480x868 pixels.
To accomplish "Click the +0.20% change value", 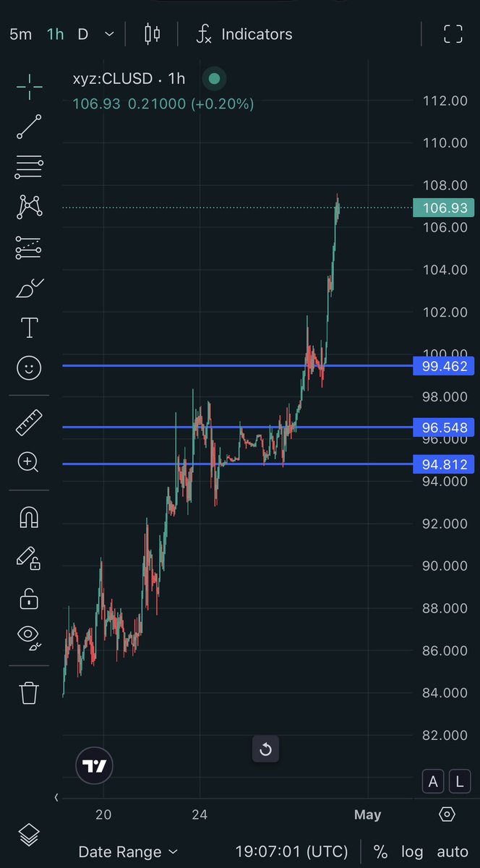I will pyautogui.click(x=222, y=104).
